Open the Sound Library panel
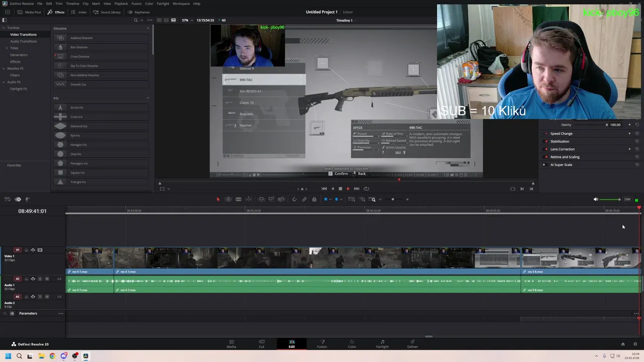The height and width of the screenshot is (362, 644). click(107, 12)
